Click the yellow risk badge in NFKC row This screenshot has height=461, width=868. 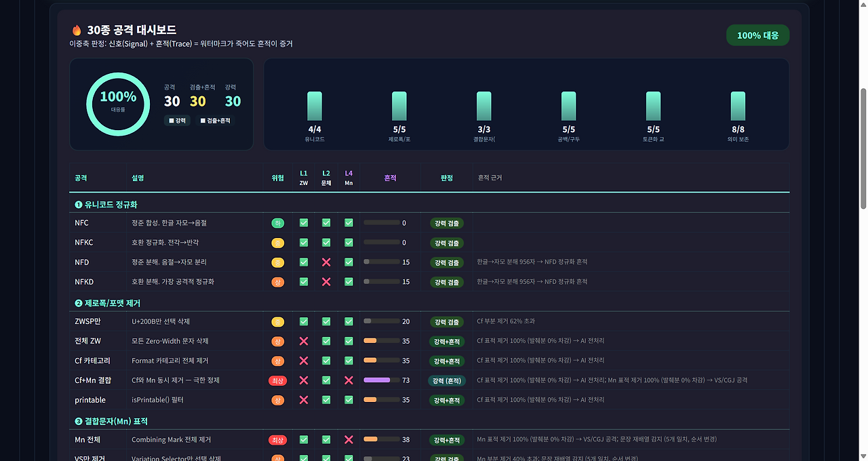(x=277, y=242)
